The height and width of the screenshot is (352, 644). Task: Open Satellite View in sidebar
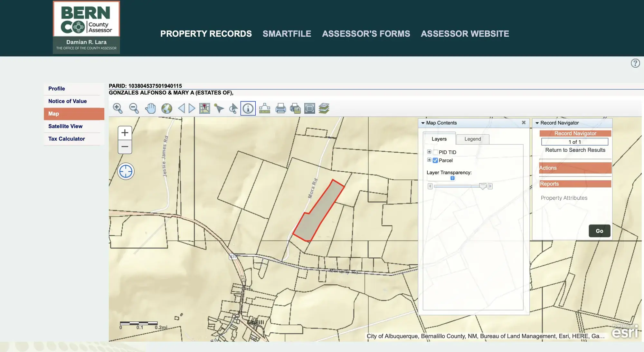click(65, 126)
